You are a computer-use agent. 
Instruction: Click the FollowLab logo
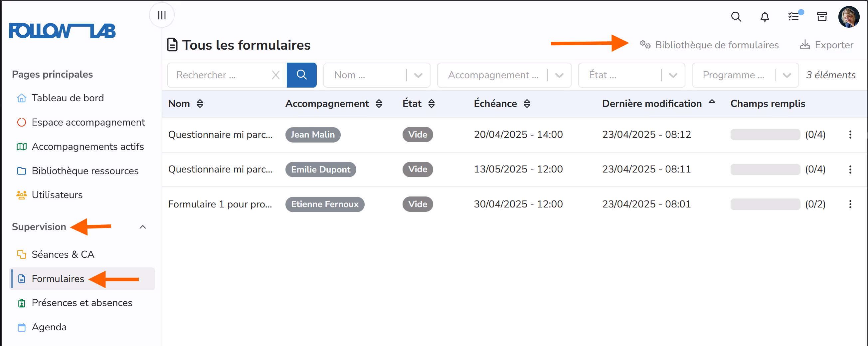pyautogui.click(x=62, y=31)
